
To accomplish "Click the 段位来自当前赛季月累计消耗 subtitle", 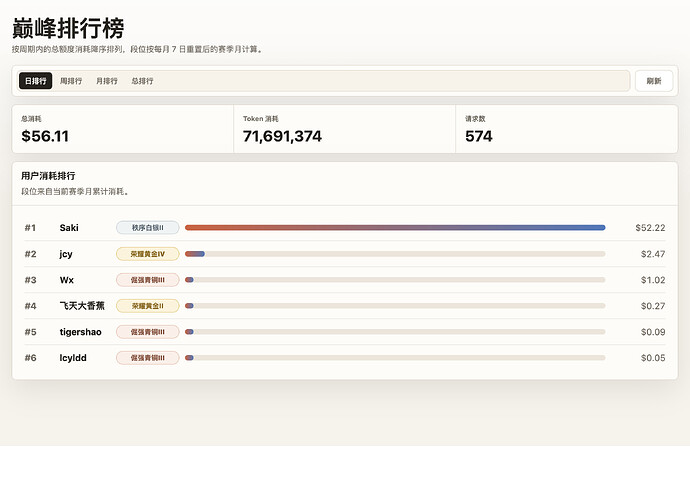I will point(75,192).
